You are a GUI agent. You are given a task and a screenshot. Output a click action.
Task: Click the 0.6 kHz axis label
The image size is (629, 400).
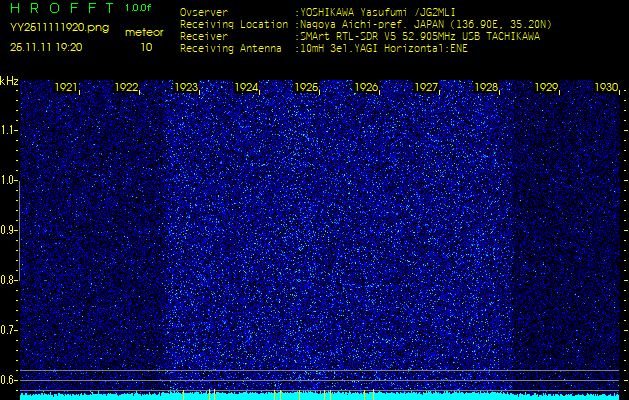(x=8, y=380)
